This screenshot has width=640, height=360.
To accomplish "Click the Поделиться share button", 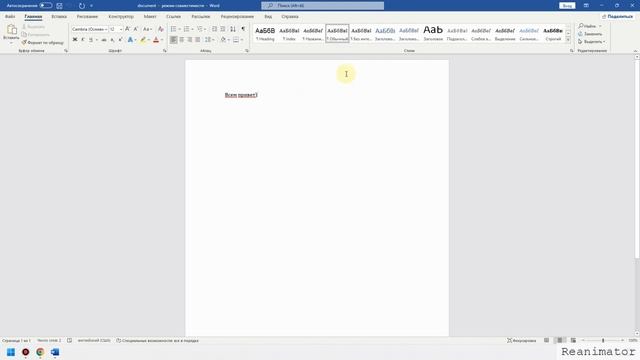I will pyautogui.click(x=617, y=17).
